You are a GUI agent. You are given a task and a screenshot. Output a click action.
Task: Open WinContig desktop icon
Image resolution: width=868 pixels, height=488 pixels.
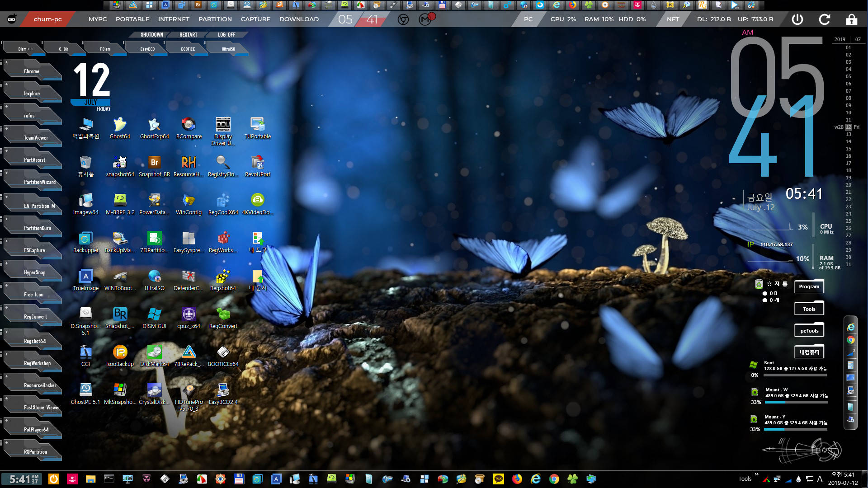(x=189, y=204)
